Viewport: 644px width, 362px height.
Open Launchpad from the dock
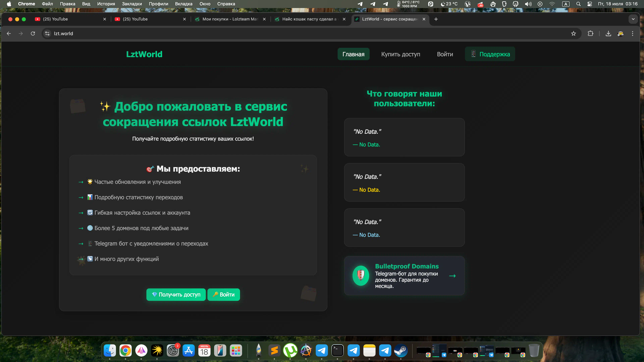pyautogui.click(x=236, y=350)
